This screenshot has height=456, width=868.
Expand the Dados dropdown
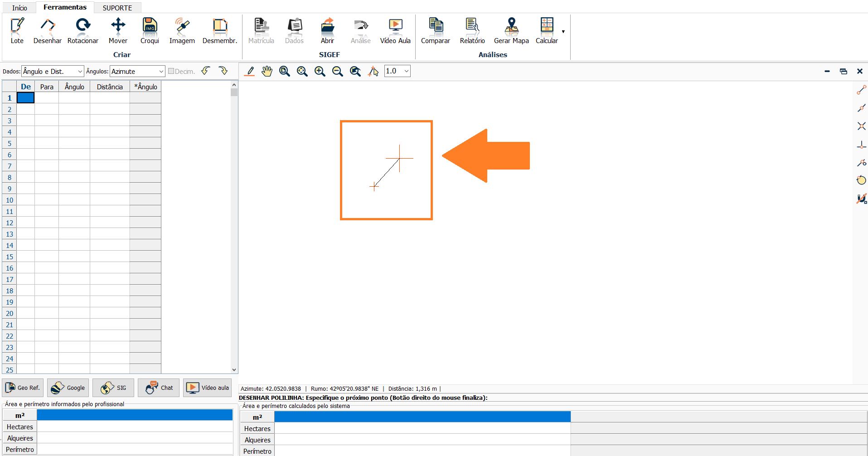(80, 71)
